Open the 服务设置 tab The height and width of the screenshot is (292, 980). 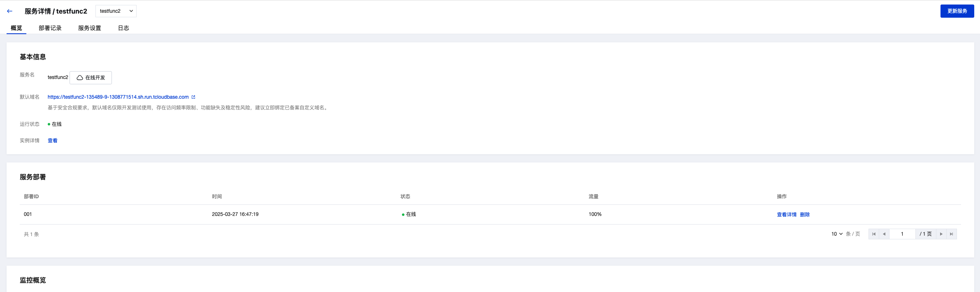pos(90,28)
